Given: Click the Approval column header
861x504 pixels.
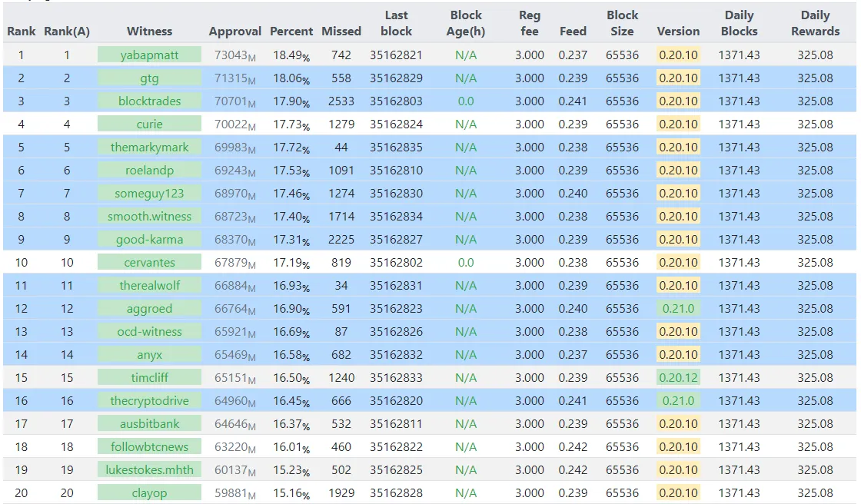Looking at the screenshot, I should coord(235,31).
